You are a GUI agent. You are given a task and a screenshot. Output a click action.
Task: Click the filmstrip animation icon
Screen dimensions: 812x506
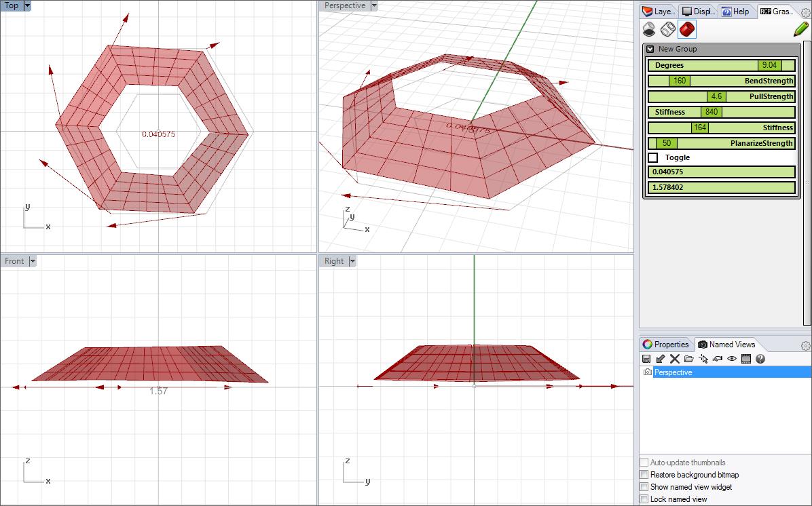coord(745,359)
